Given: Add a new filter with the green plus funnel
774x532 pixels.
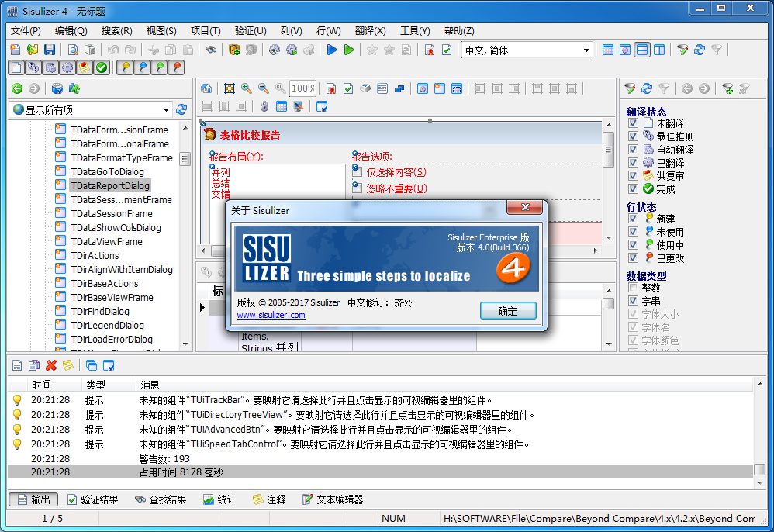Looking at the screenshot, I should (x=727, y=88).
